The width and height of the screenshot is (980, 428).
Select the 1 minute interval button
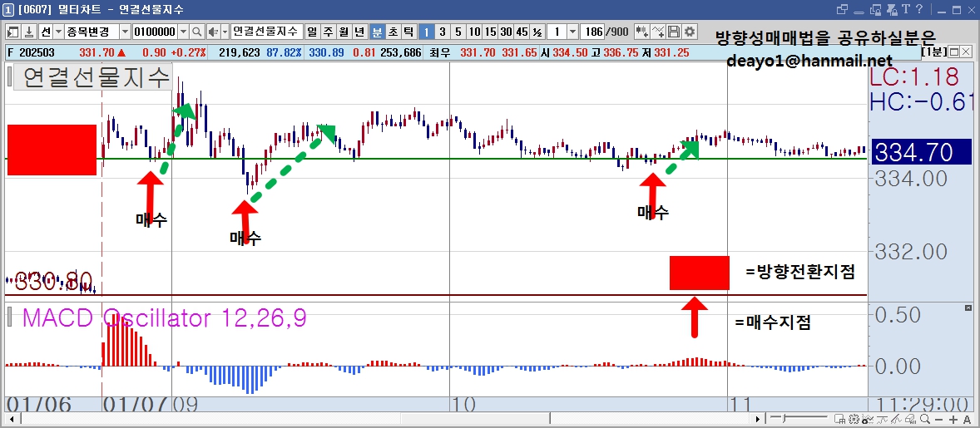(426, 32)
